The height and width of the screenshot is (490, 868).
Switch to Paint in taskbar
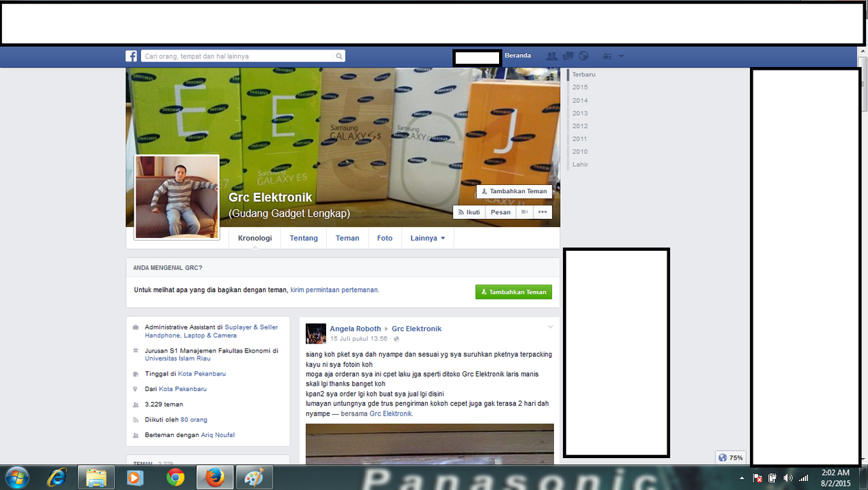tap(254, 478)
